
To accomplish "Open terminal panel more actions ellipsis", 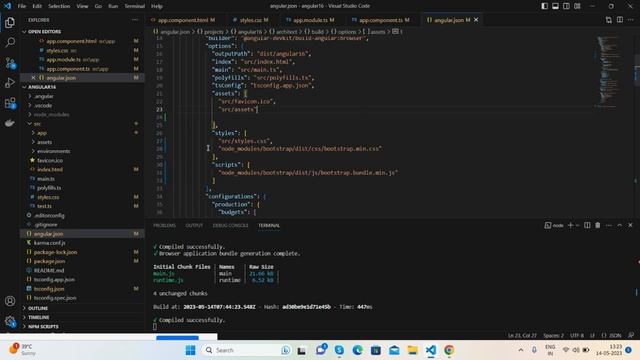I will (609, 225).
